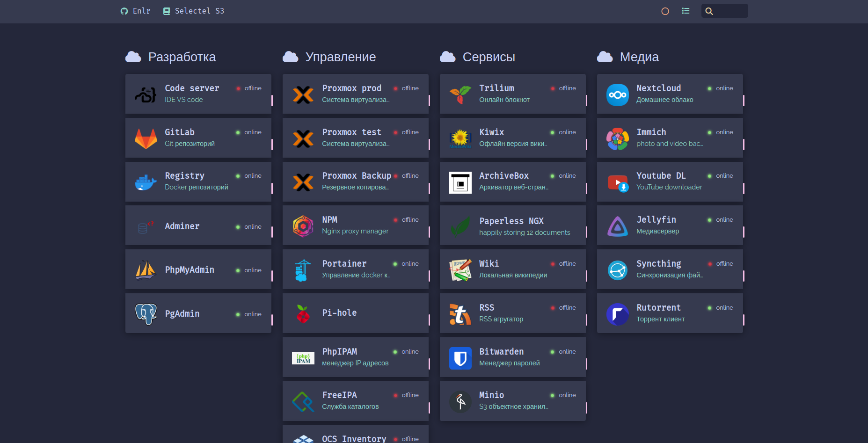Click the Kiwix sunflower icon
The image size is (868, 443).
(x=460, y=138)
